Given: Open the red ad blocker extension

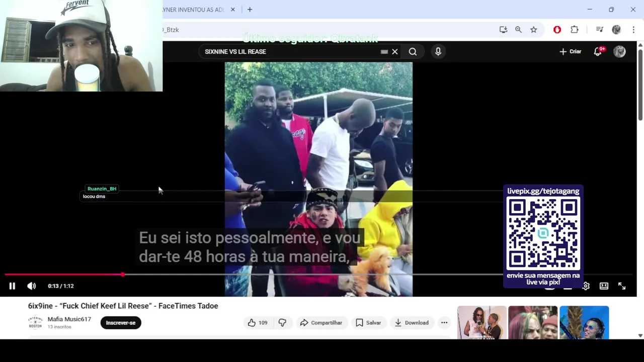Looking at the screenshot, I should pyautogui.click(x=557, y=30).
